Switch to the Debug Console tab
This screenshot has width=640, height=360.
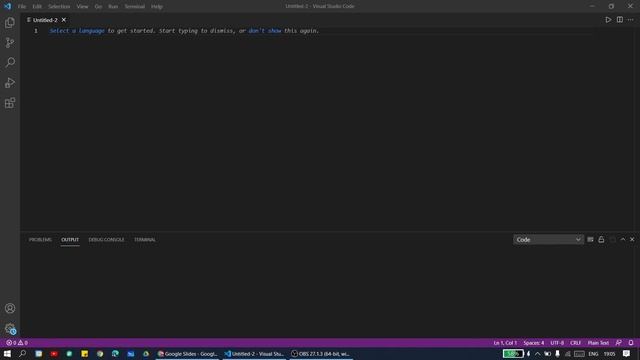pos(106,240)
